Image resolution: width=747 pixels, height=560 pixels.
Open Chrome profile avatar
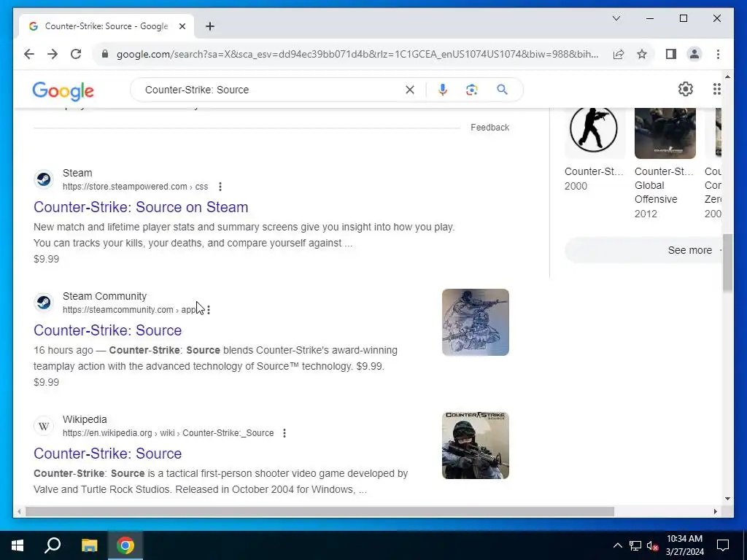tap(694, 54)
